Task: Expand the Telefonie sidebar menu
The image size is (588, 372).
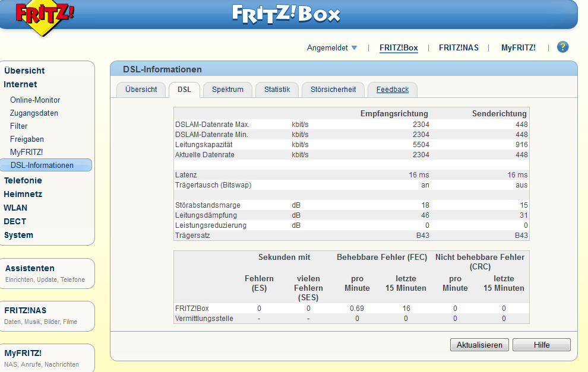Action: [x=23, y=180]
